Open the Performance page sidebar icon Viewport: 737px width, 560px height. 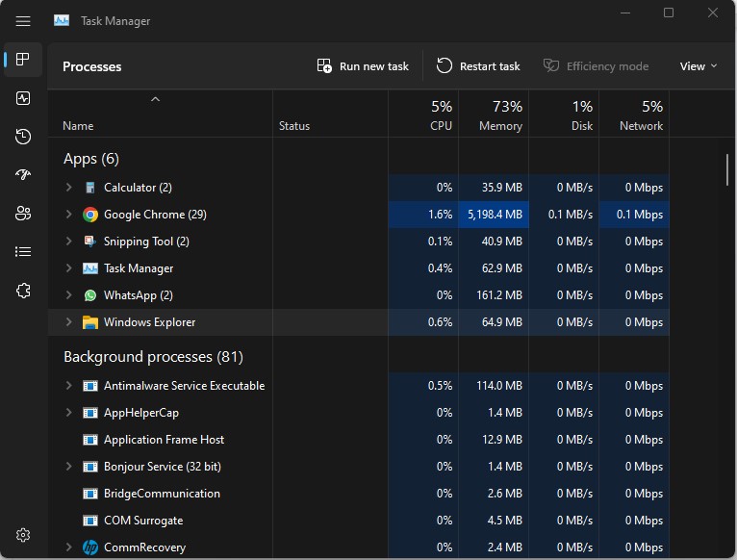tap(22, 98)
